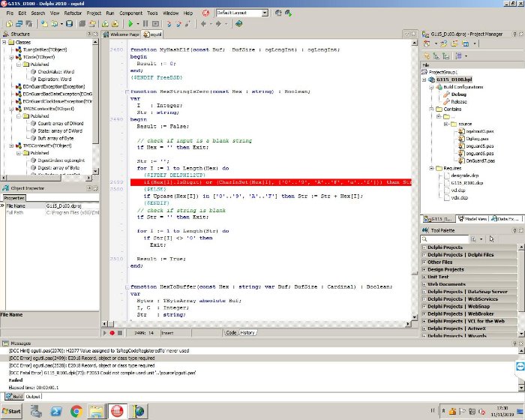
Task: Collapse HexStringIsZero function code fold
Action: coord(127,91)
